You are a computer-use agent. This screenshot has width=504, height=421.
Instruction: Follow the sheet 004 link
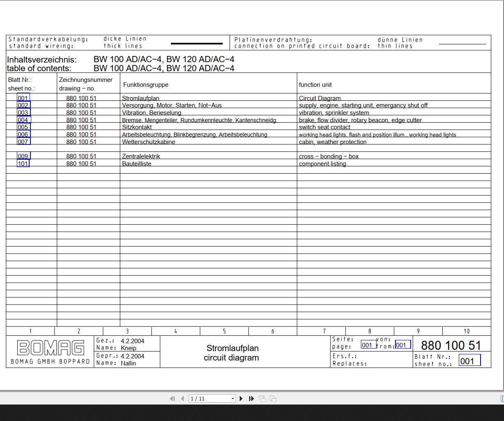23,120
